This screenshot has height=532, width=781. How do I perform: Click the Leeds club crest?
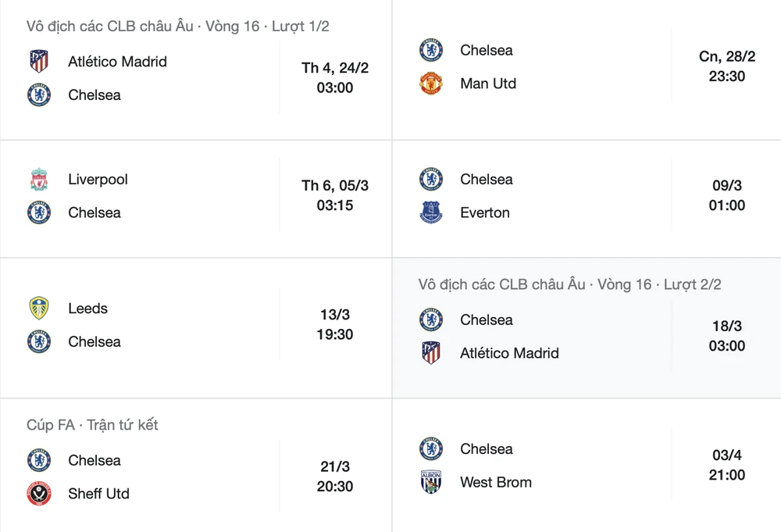tap(39, 309)
